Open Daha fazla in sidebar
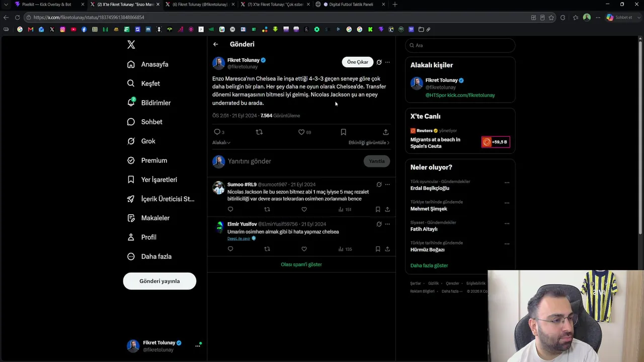This screenshot has height=362, width=644. click(149, 256)
